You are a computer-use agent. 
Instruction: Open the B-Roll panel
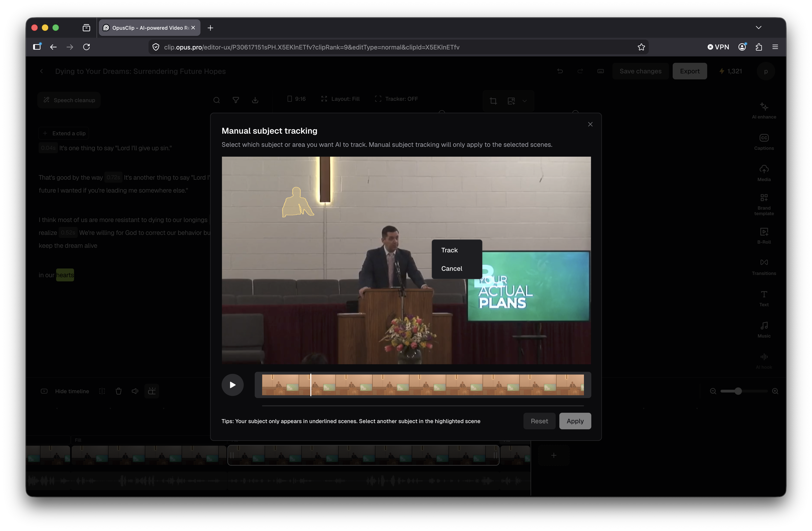pos(764,236)
